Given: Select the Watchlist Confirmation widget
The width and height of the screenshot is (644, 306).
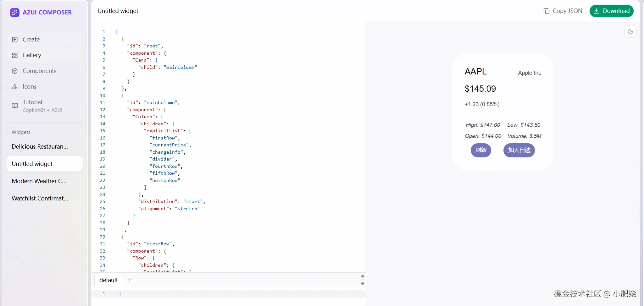Looking at the screenshot, I should pos(45,198).
